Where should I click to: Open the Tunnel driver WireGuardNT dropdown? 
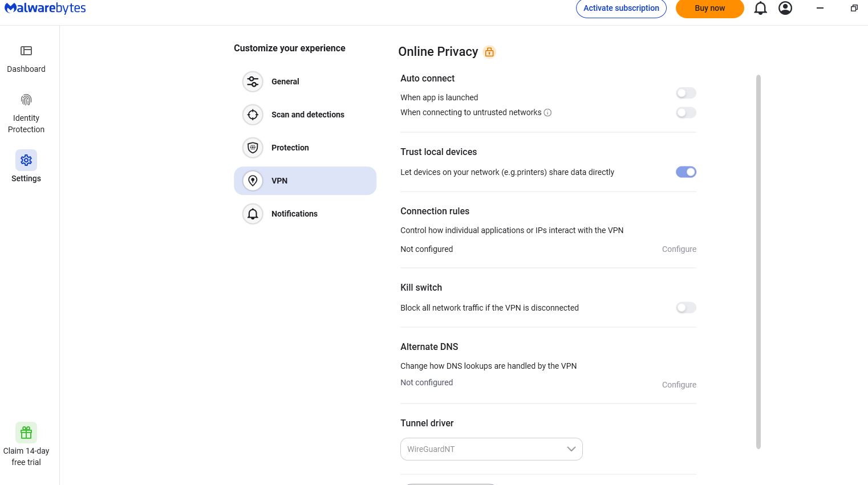[491, 449]
